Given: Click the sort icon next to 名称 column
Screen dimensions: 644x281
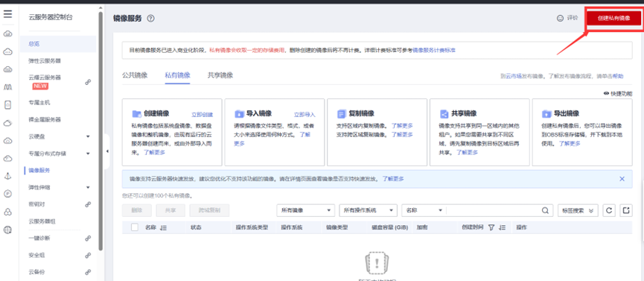Looking at the screenshot, I should 163,227.
